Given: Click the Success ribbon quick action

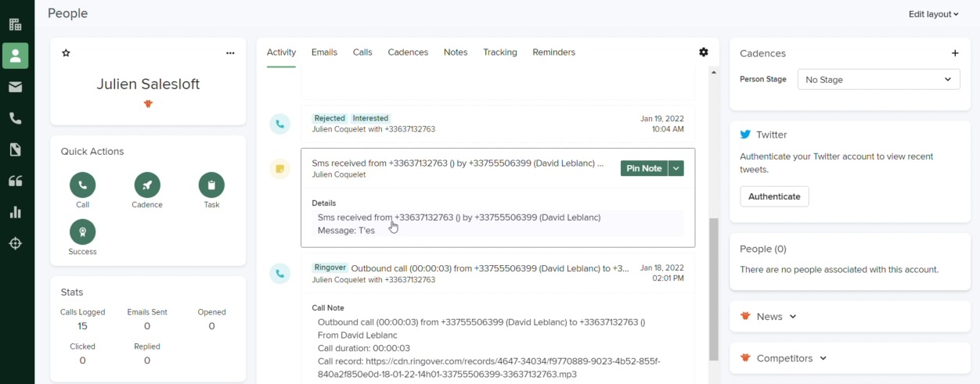Looking at the screenshot, I should 82,232.
